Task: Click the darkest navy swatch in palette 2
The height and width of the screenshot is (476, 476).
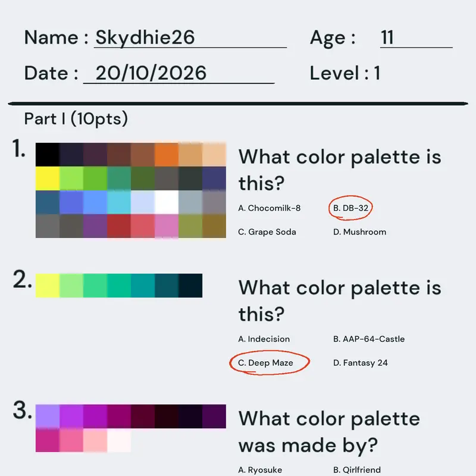Action: click(x=190, y=286)
